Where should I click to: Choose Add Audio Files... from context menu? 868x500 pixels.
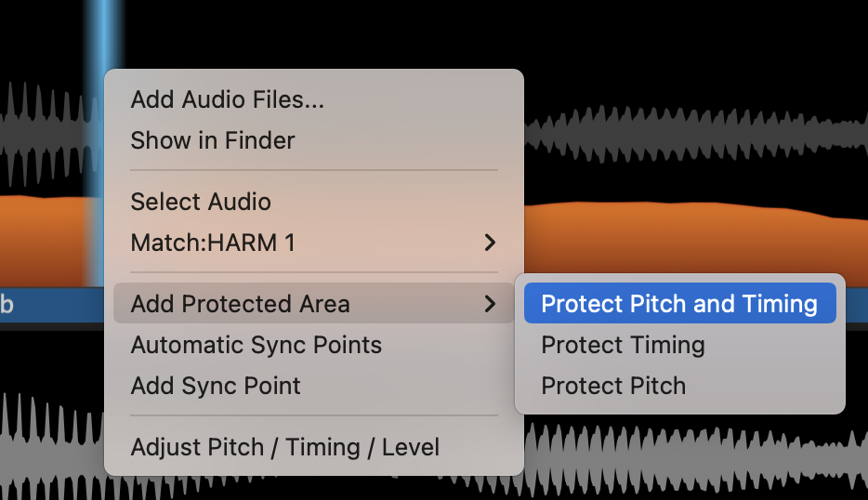pyautogui.click(x=227, y=99)
